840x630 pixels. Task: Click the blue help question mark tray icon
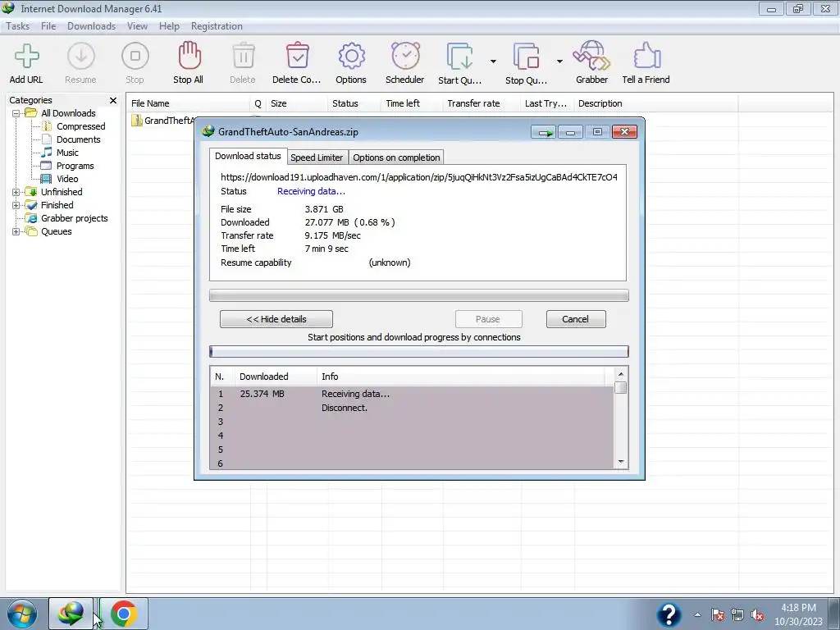point(669,614)
